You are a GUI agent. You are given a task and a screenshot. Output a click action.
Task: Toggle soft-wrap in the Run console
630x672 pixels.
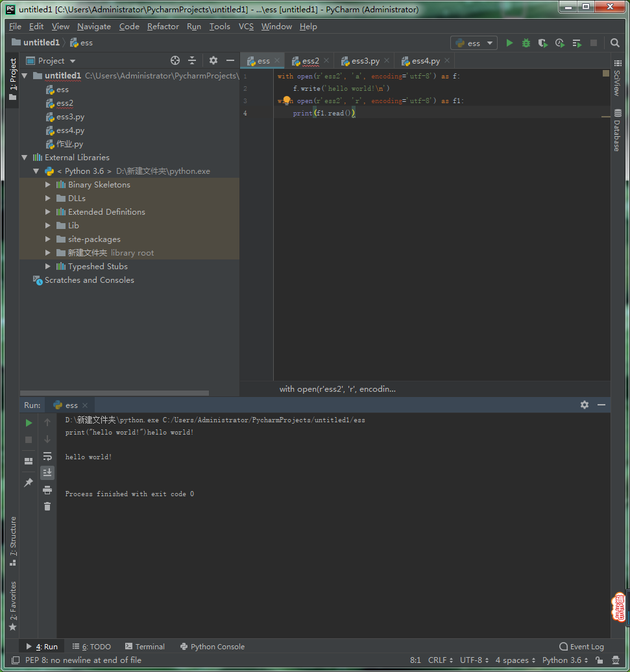pos(47,456)
